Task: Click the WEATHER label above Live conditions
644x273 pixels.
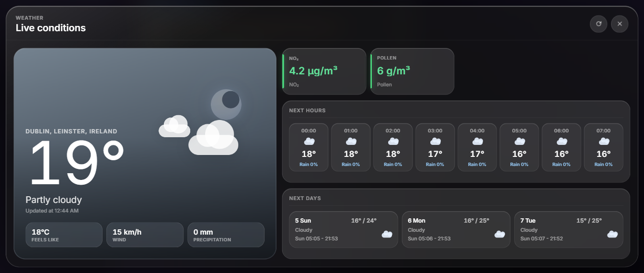Action: 30,18
